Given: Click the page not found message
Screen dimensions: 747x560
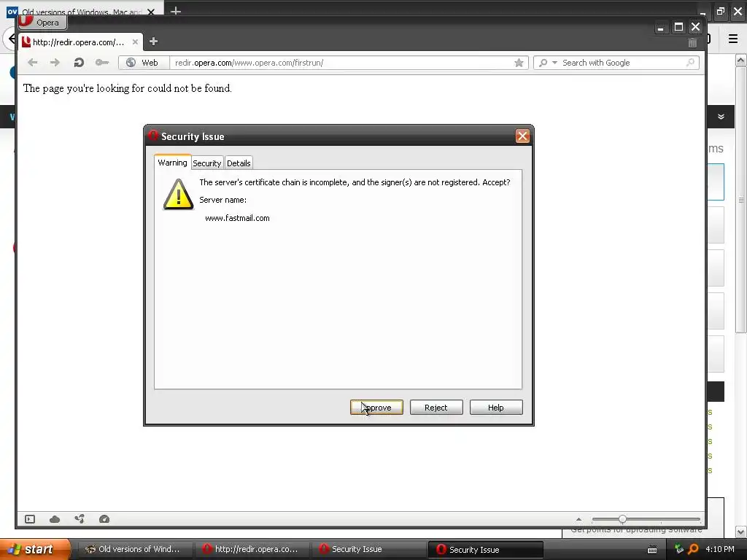Looking at the screenshot, I should [x=127, y=88].
